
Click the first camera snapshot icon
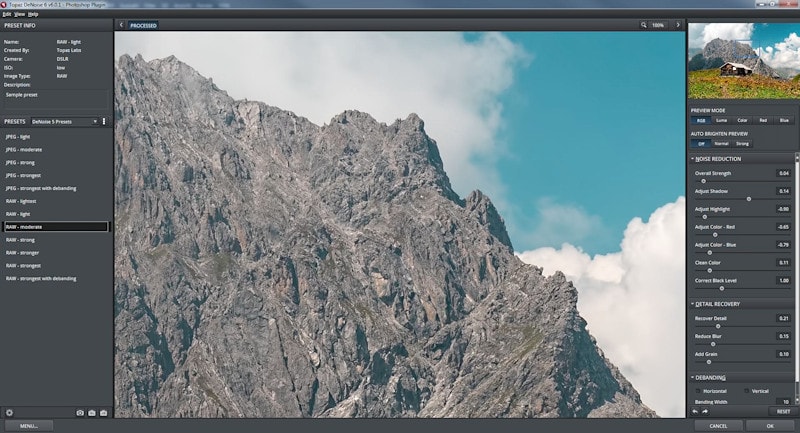[x=80, y=412]
